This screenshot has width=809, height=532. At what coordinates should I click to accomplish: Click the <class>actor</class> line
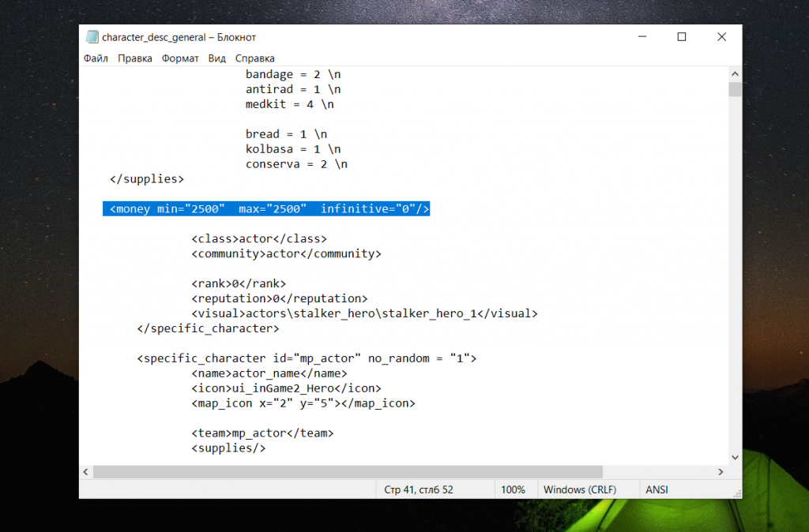259,238
